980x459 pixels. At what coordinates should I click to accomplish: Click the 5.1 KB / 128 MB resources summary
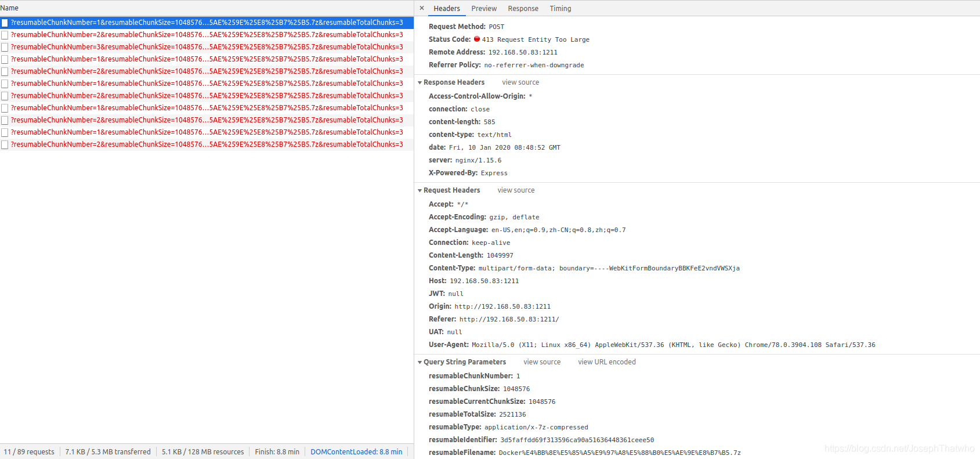(203, 452)
